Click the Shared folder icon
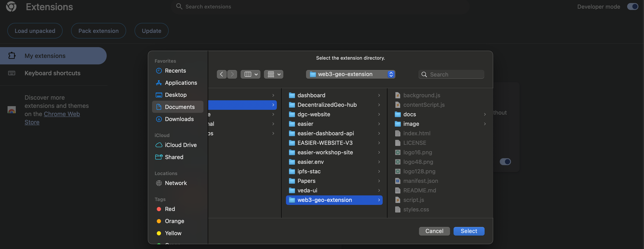Image resolution: width=644 pixels, height=249 pixels. tap(159, 157)
